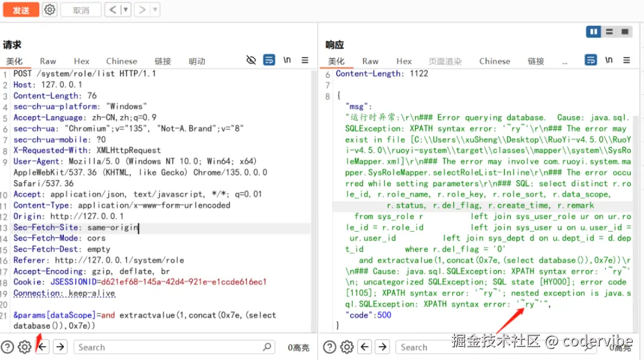644x360 pixels.
Task: Click the Content-Type header line
Action: click(122, 205)
